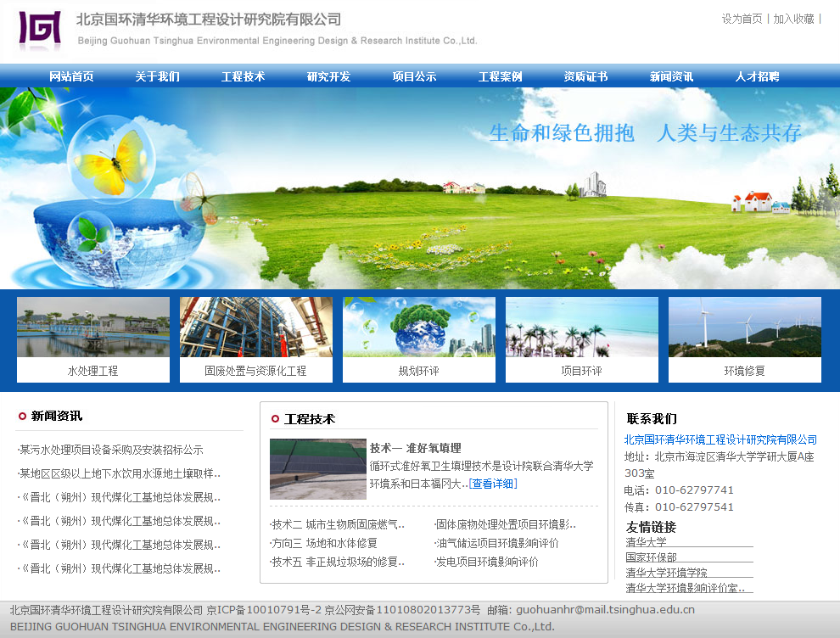Open 油气储运项目环境影响评价 link

[497, 543]
